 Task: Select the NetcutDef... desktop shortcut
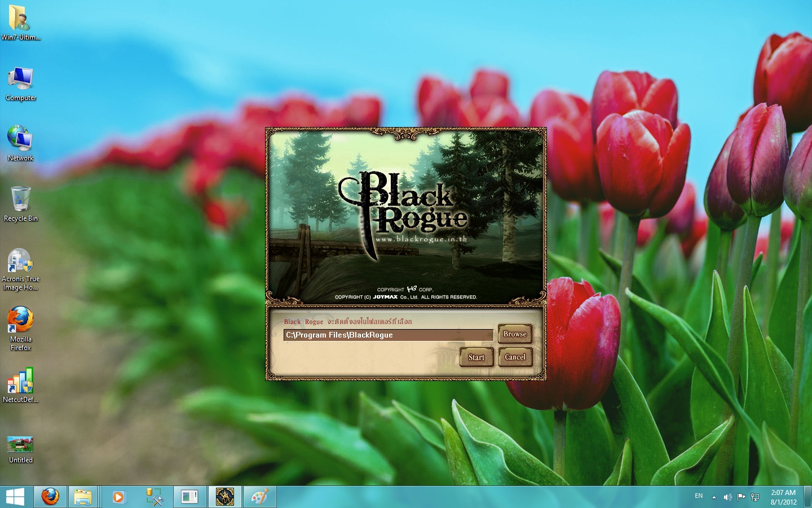20,385
